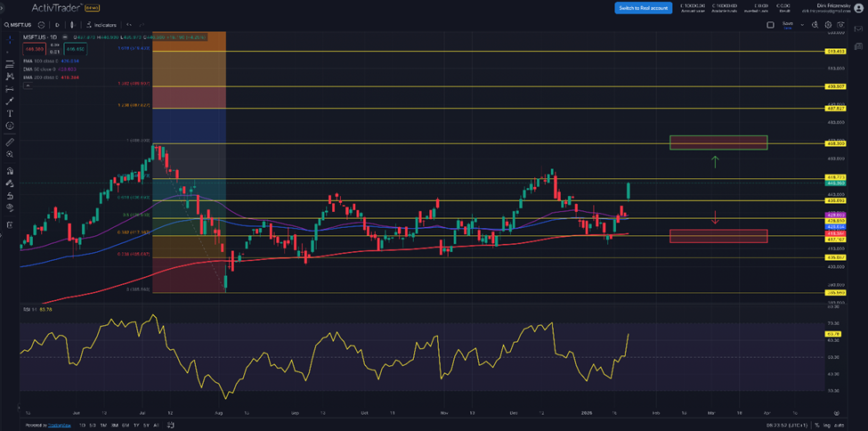The width and height of the screenshot is (868, 431).
Task: Click the Save layout button
Action: click(786, 25)
